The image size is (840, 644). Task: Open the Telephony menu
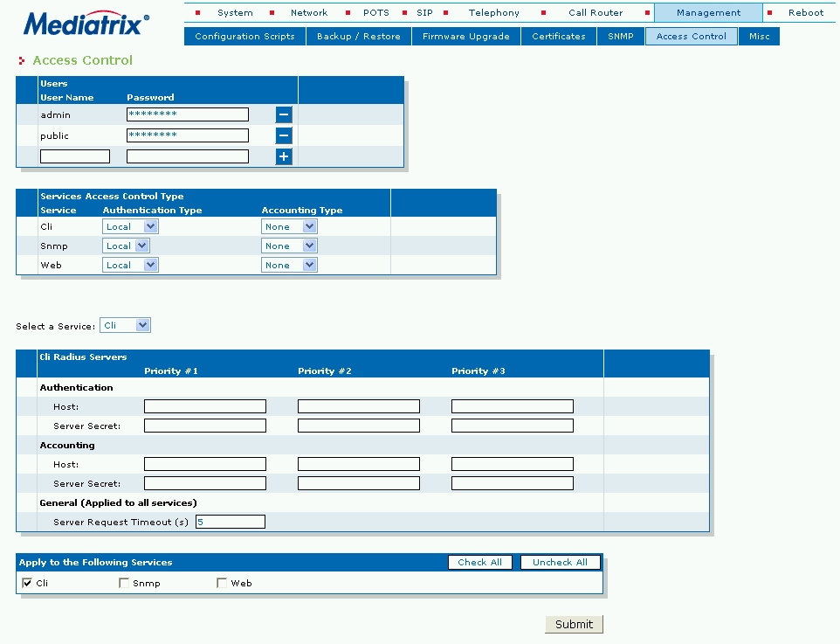[x=493, y=12]
